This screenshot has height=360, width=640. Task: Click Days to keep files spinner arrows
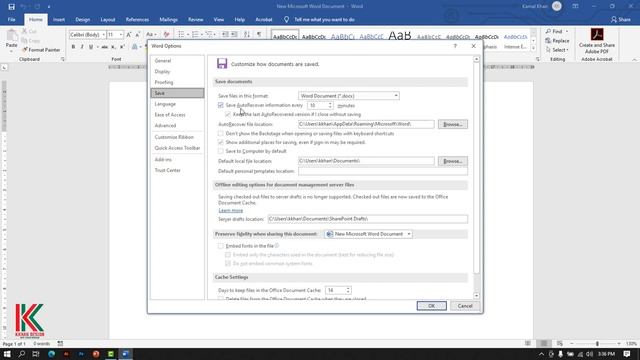[348, 290]
